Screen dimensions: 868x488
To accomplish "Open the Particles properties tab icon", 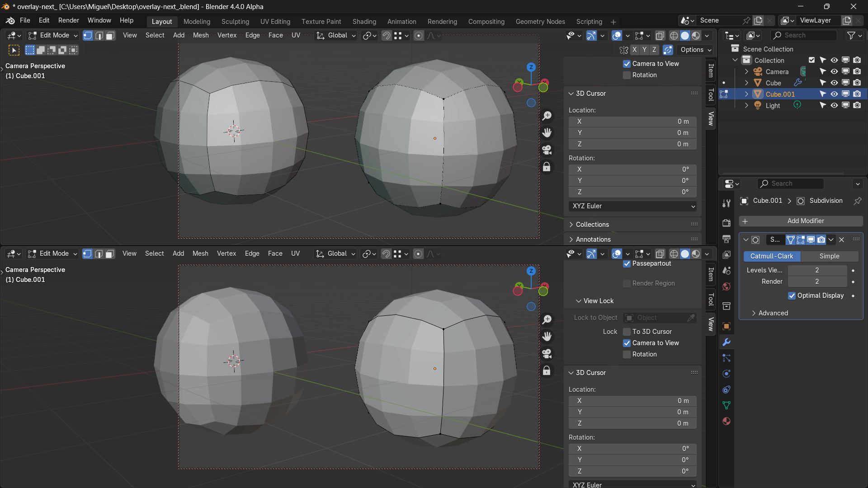I will coord(726,358).
